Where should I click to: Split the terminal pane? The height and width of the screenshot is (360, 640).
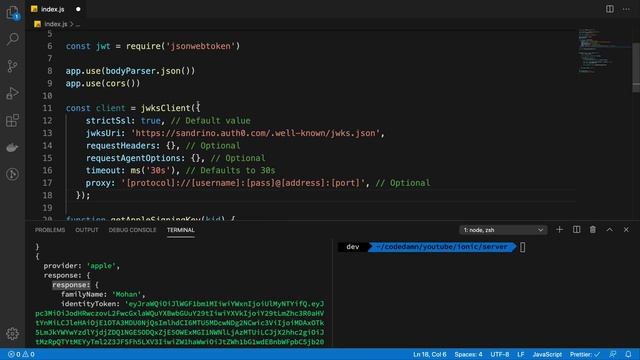pos(576,230)
